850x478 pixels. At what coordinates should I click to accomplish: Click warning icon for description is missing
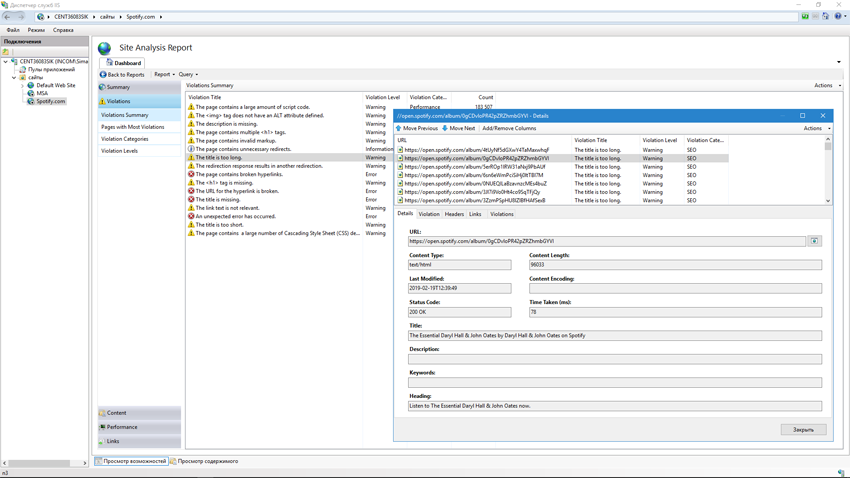pos(191,124)
